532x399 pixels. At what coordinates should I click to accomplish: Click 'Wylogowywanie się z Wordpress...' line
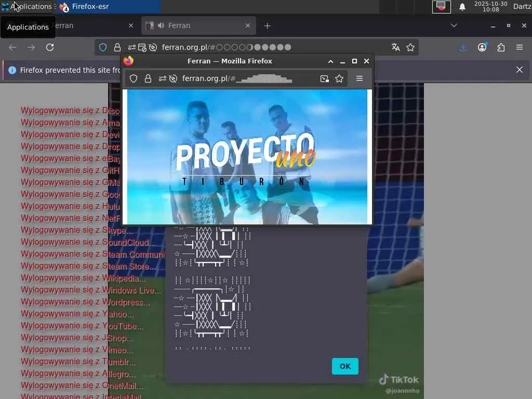tap(85, 302)
